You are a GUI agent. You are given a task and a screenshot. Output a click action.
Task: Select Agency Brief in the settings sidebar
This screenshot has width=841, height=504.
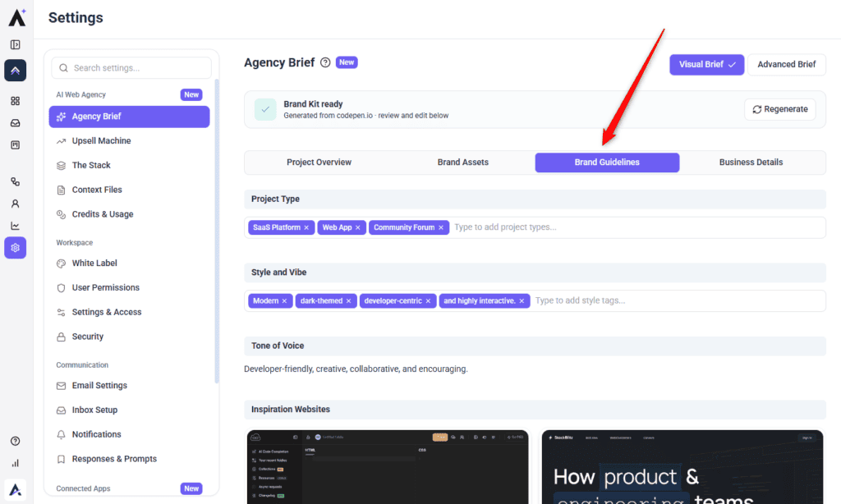(x=129, y=117)
